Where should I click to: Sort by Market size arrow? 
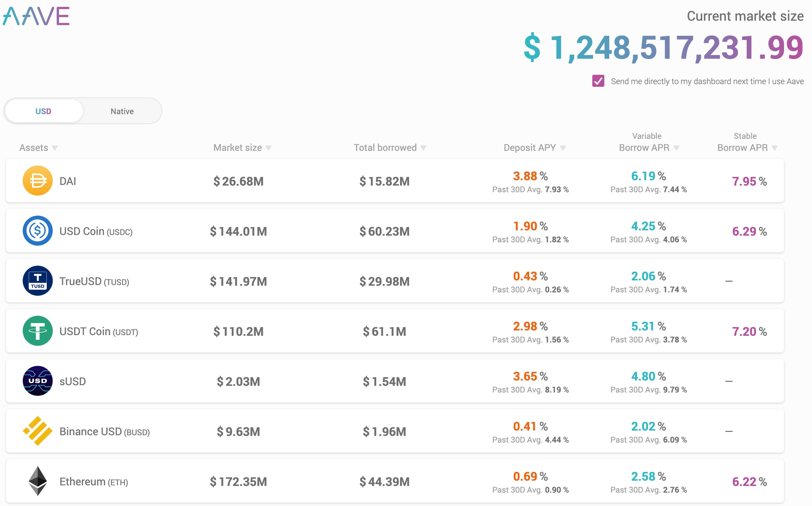(268, 148)
